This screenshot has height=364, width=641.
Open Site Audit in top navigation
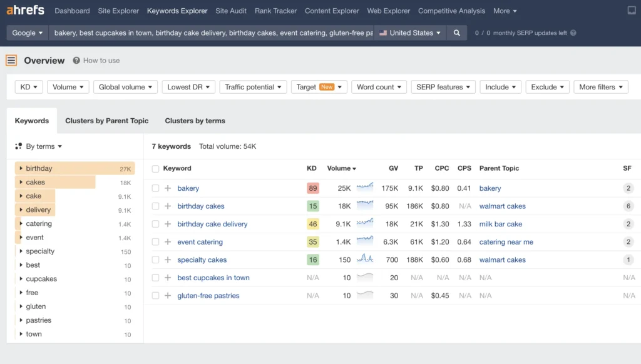[x=231, y=11]
